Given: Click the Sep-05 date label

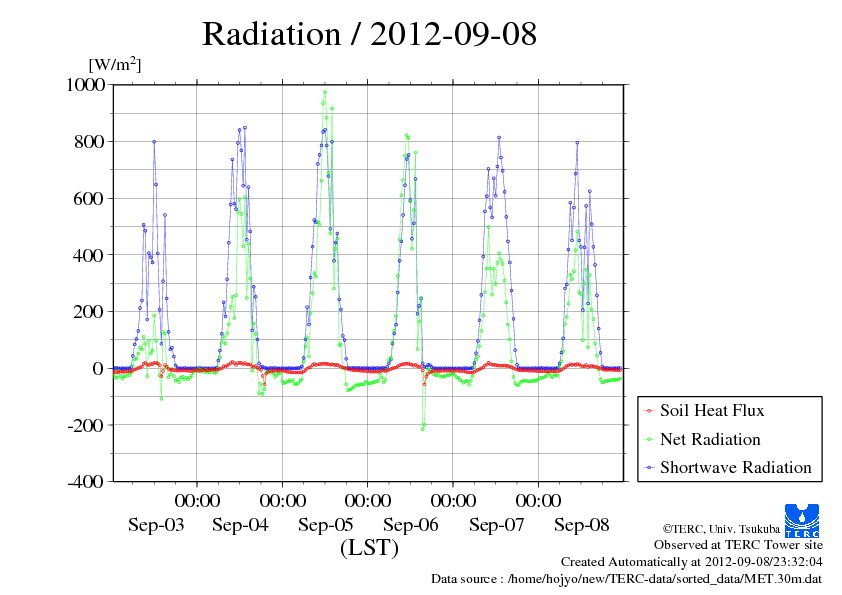Looking at the screenshot, I should [x=325, y=525].
